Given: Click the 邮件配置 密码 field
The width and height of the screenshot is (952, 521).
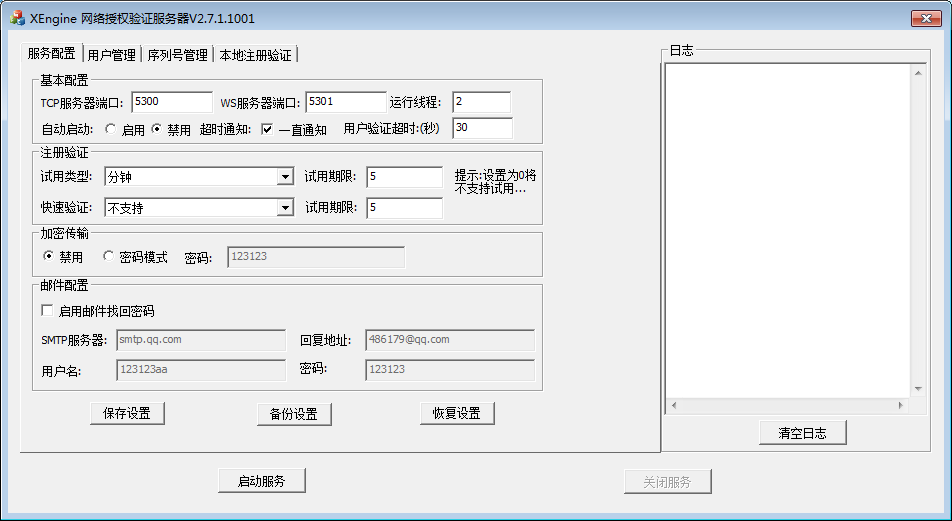Looking at the screenshot, I should pyautogui.click(x=450, y=370).
